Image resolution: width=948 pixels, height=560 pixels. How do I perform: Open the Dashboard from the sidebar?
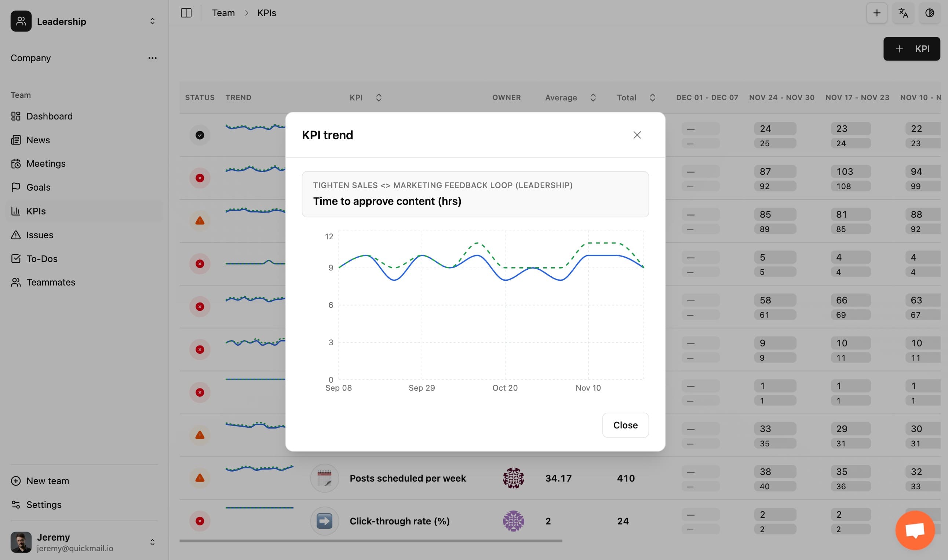(49, 116)
